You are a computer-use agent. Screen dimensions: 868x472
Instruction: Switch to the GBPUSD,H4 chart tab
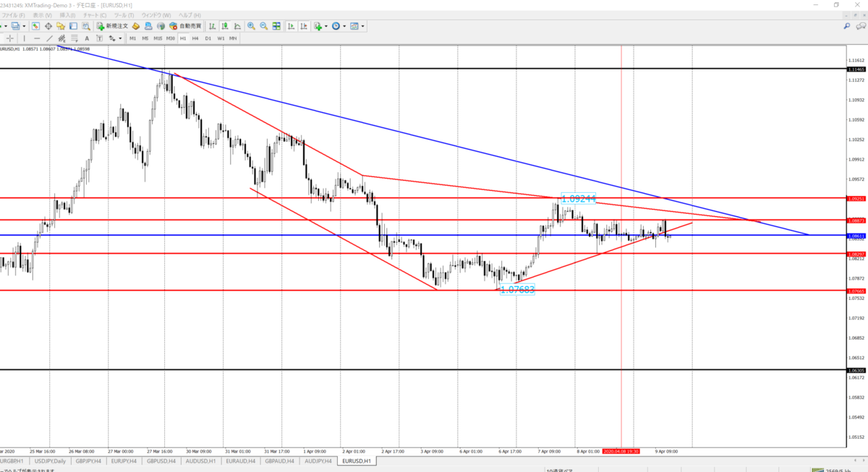tap(163, 460)
